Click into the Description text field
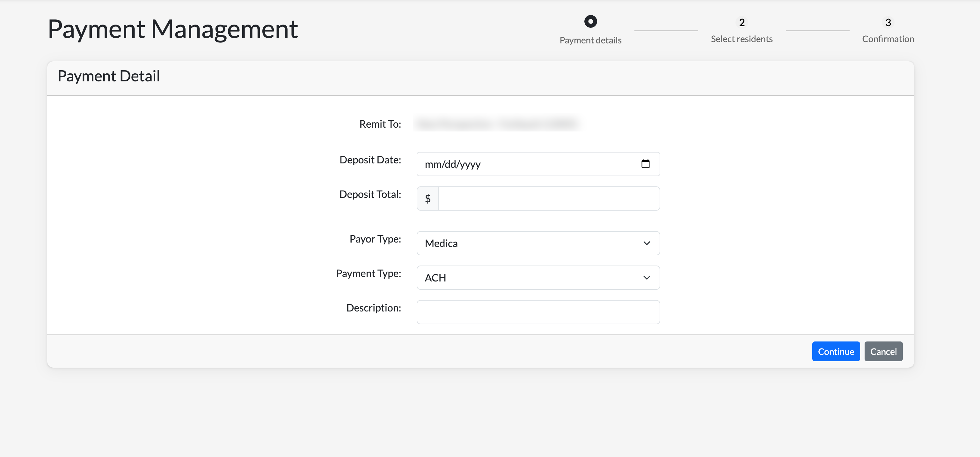The image size is (980, 457). click(x=538, y=312)
